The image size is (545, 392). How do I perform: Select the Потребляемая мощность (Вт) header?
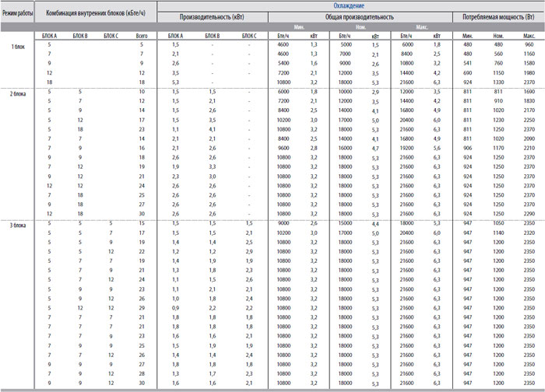(x=498, y=16)
